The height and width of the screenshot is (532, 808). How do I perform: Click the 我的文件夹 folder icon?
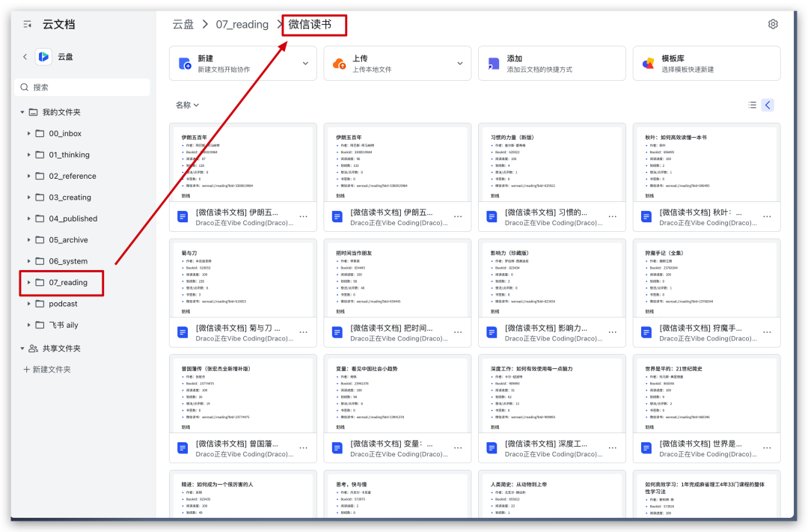click(x=33, y=112)
